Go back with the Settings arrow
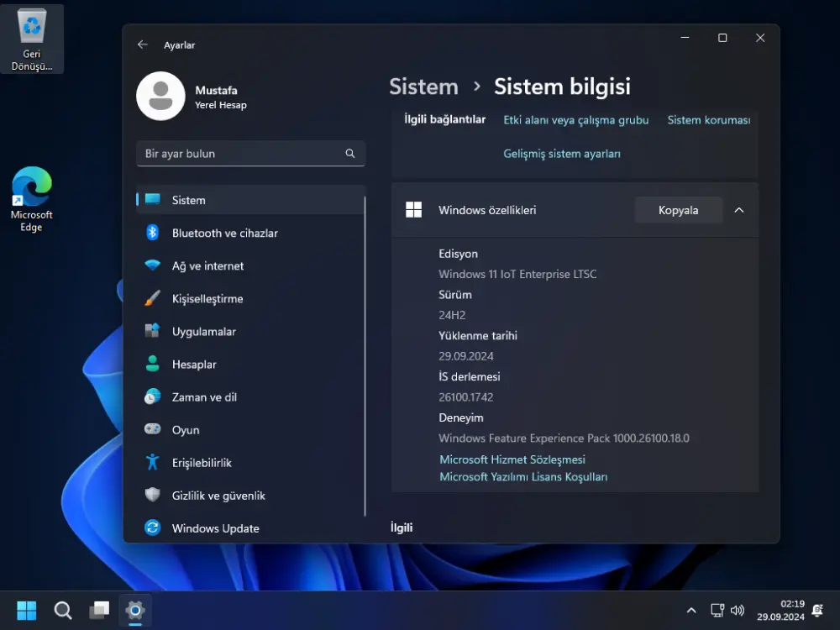The height and width of the screenshot is (630, 840). [142, 45]
